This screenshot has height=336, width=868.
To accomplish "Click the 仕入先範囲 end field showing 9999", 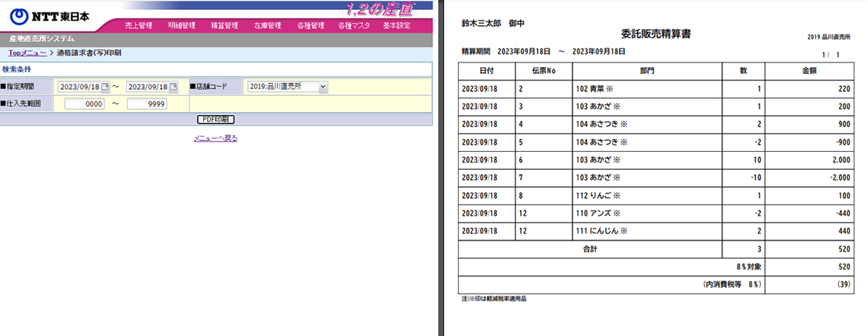I will pyautogui.click(x=147, y=104).
